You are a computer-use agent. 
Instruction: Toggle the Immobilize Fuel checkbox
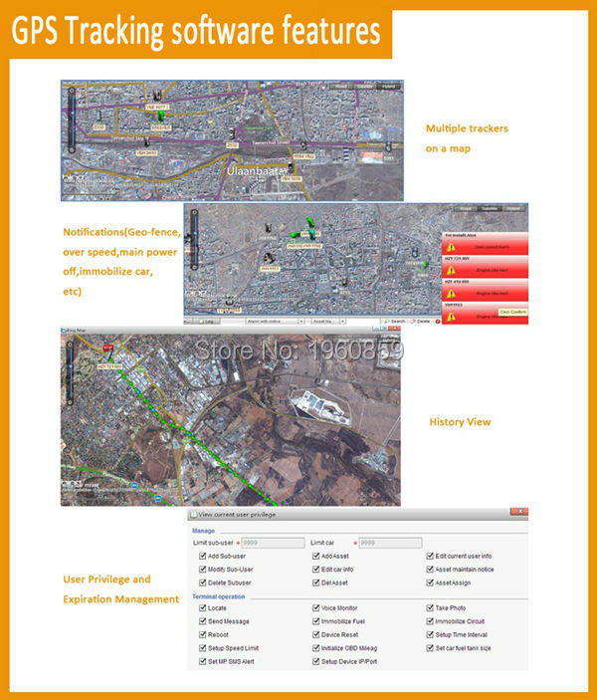click(315, 620)
